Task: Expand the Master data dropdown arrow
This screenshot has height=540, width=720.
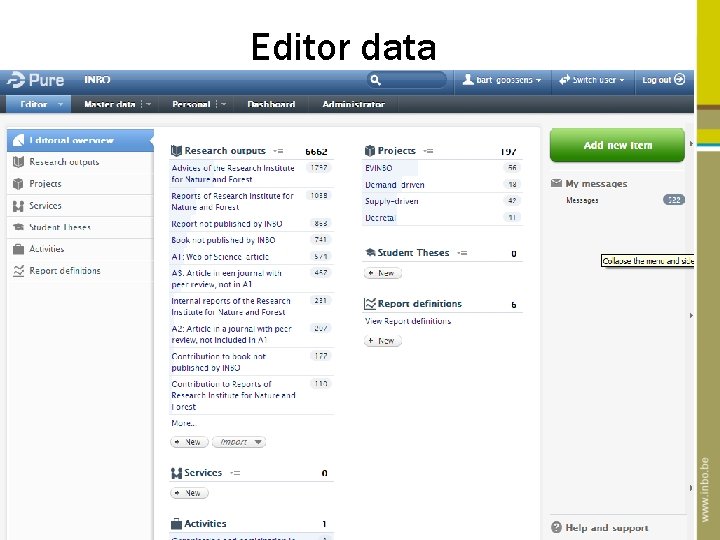Action: point(148,104)
